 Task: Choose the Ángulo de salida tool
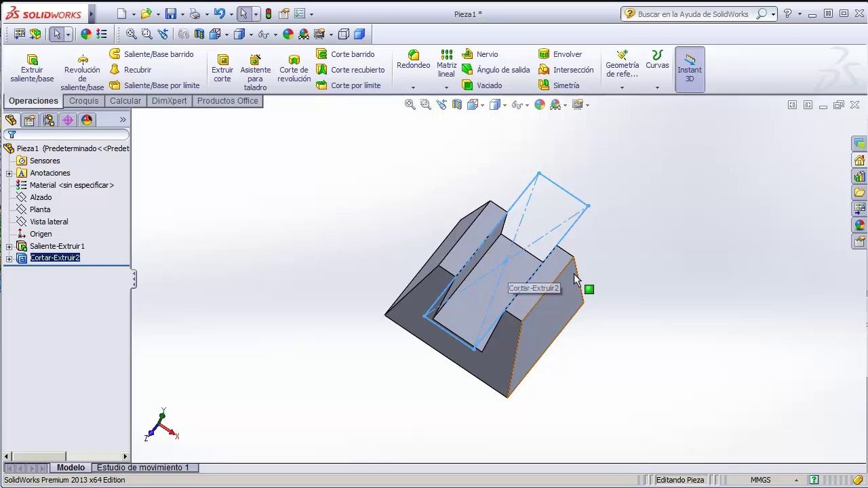(496, 70)
